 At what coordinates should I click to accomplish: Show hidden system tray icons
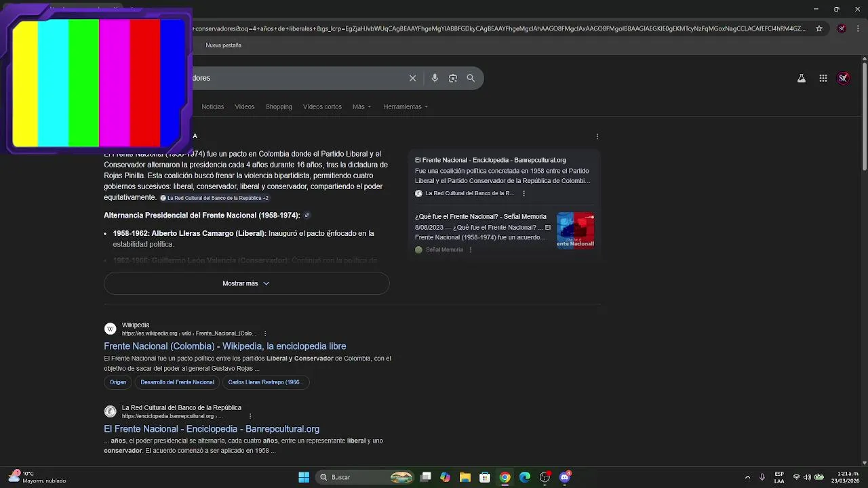pos(747,477)
